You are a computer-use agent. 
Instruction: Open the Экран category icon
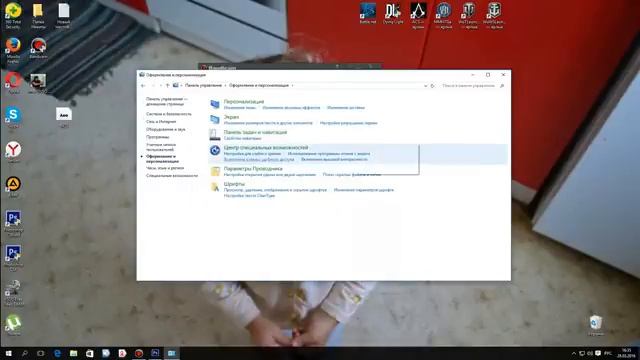tap(215, 120)
